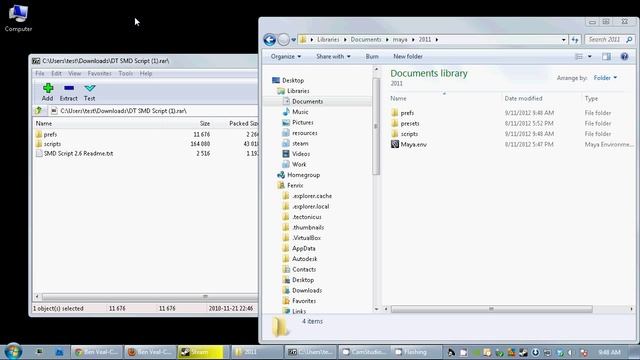The image size is (640, 360).
Task: Open the Help menu in 7-Zip
Action: point(146,73)
